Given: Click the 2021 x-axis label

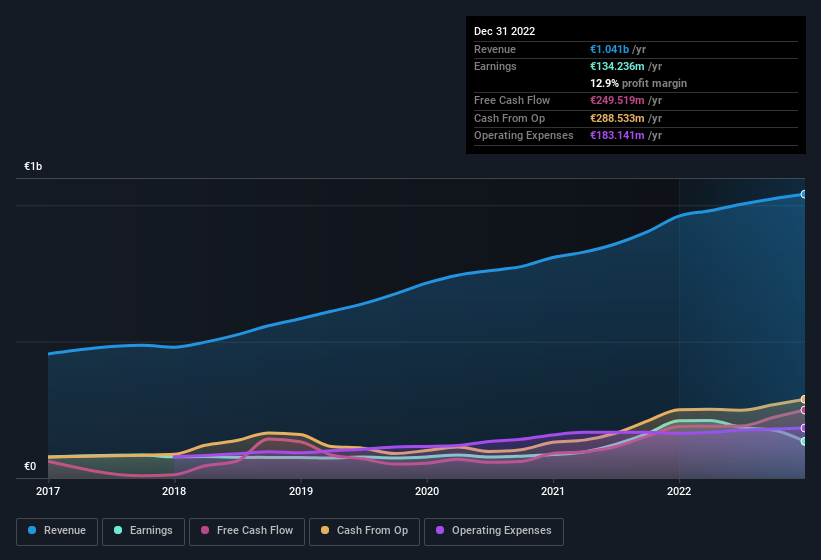Looking at the screenshot, I should 553,491.
